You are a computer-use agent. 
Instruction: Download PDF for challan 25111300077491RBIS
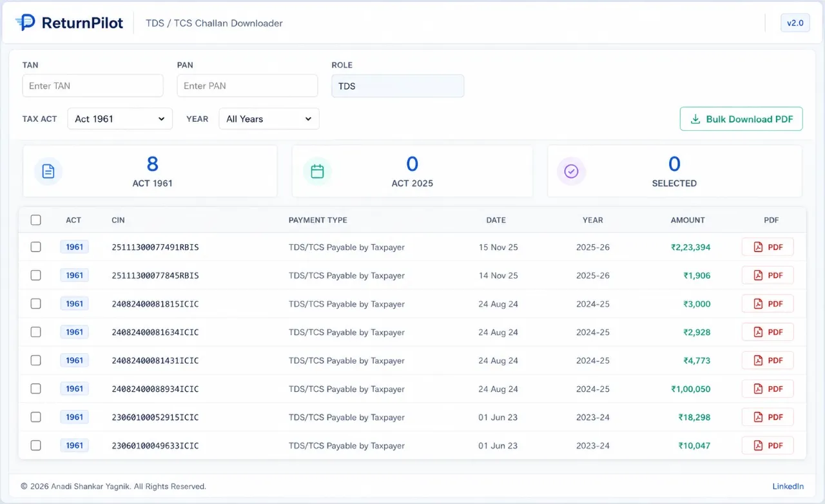(x=768, y=247)
